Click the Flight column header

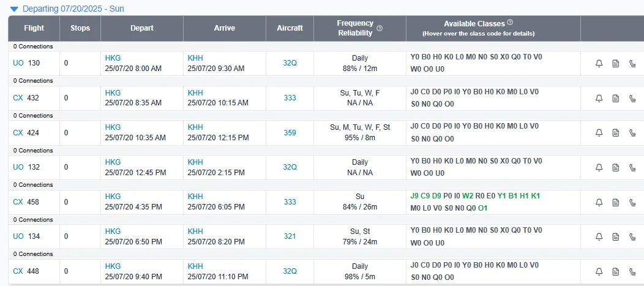tap(34, 28)
